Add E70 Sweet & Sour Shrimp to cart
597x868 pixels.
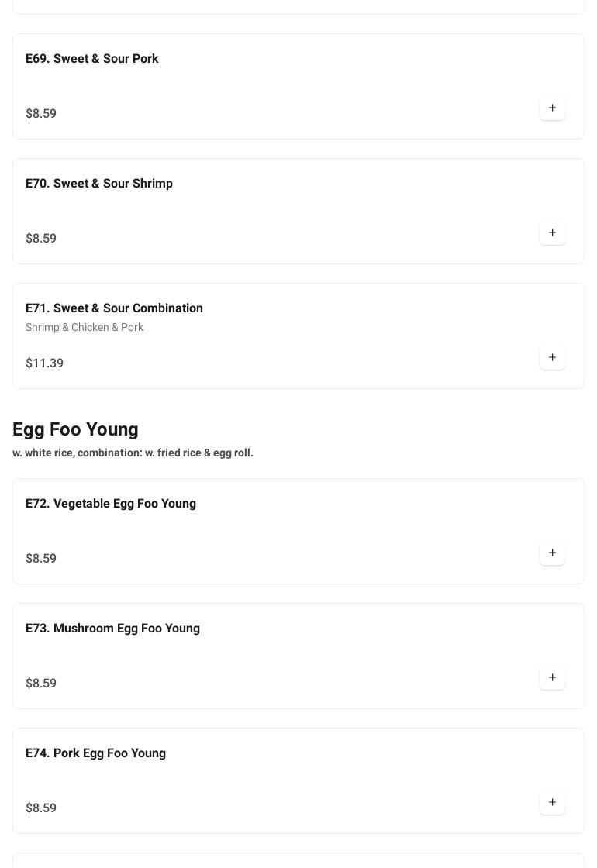(x=552, y=232)
